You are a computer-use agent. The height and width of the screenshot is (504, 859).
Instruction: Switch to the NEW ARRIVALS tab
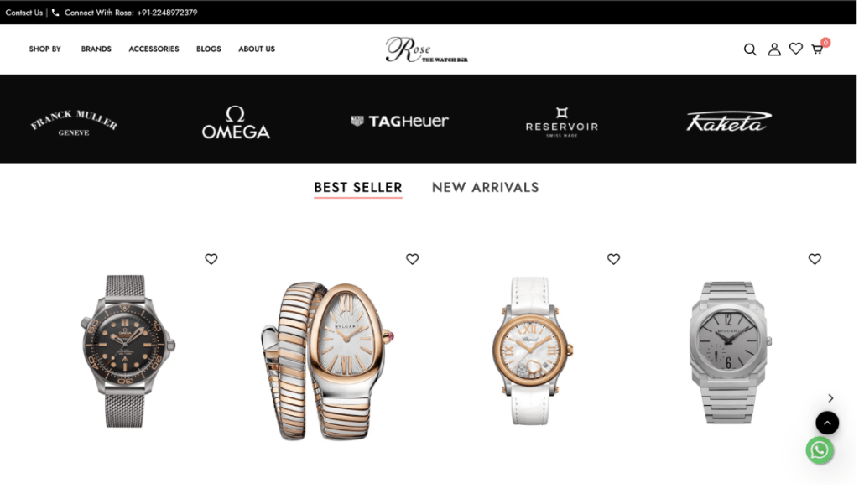point(486,187)
